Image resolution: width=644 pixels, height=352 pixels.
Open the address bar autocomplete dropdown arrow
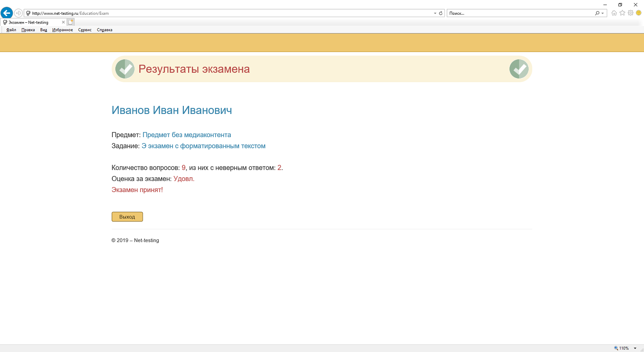point(435,13)
